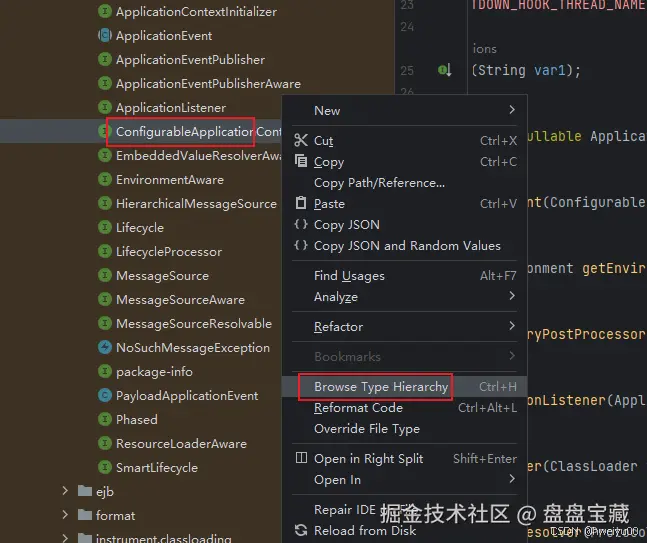The image size is (647, 543).
Task: Click the MessageSourceAware interface icon
Action: (x=105, y=300)
